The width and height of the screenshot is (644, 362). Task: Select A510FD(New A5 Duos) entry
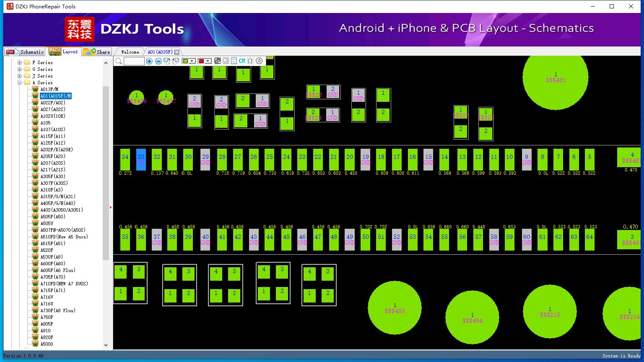[x=64, y=237]
